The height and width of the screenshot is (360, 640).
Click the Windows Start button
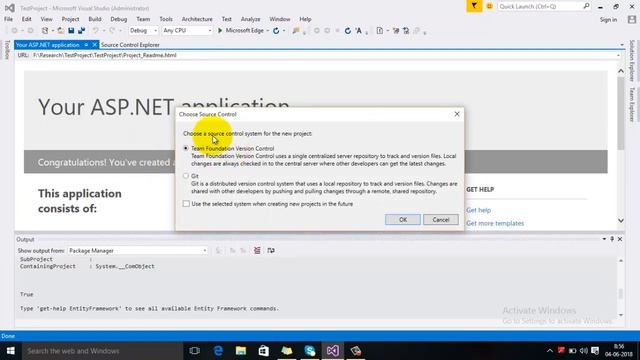11,351
